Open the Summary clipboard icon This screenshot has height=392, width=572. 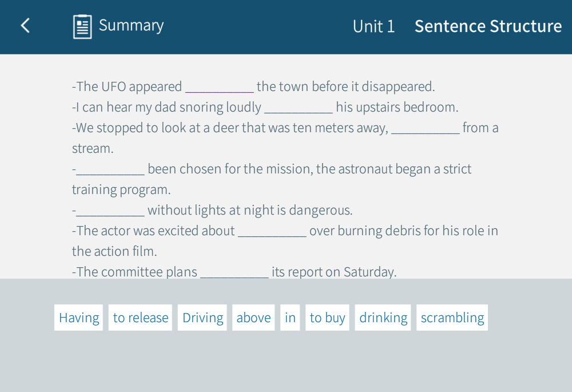[82, 26]
